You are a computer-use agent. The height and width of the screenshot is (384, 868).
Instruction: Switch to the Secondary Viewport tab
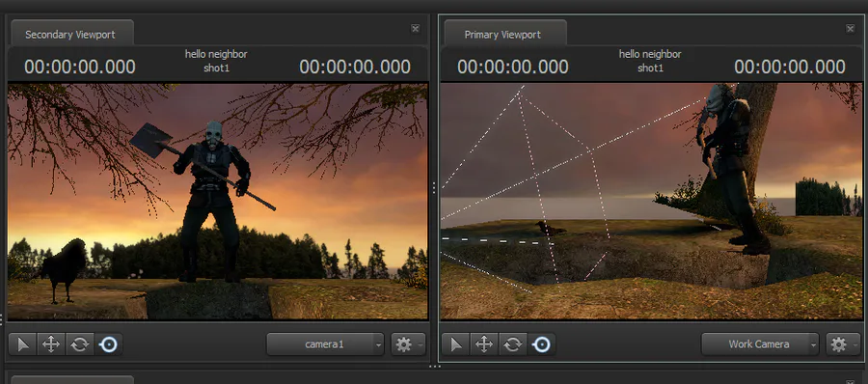click(x=70, y=35)
